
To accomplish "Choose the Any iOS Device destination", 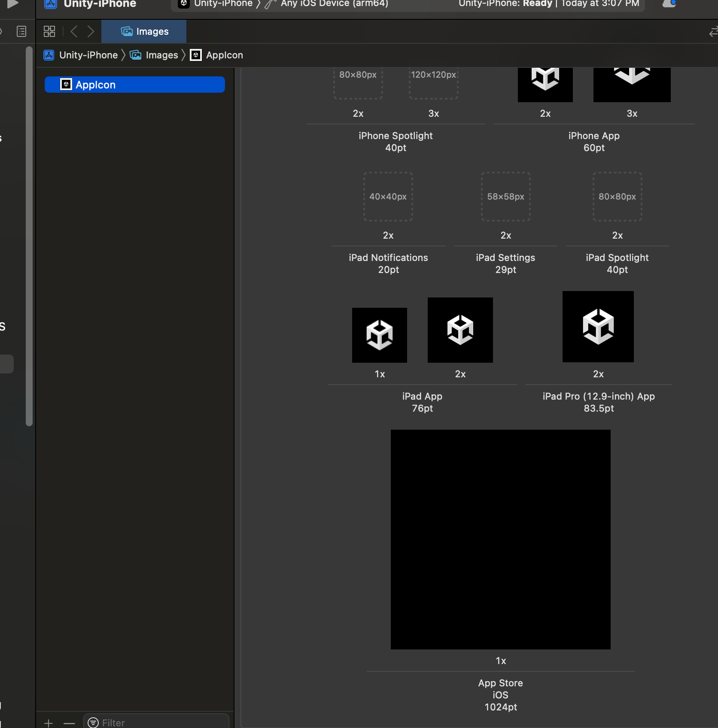I will coord(327,4).
